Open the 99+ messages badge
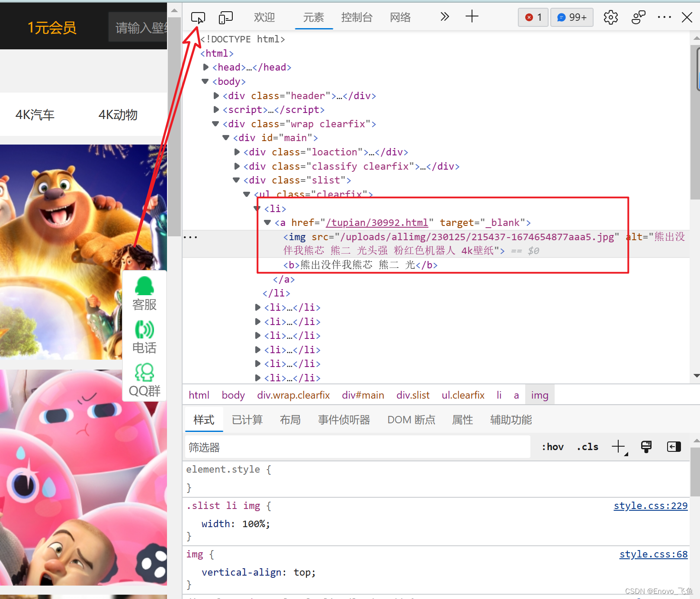Viewport: 700px width, 599px height. point(572,17)
